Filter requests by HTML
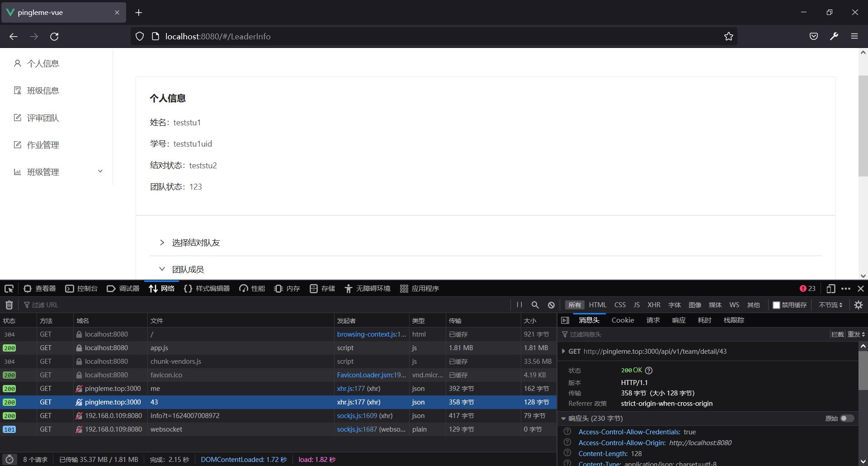 click(598, 305)
